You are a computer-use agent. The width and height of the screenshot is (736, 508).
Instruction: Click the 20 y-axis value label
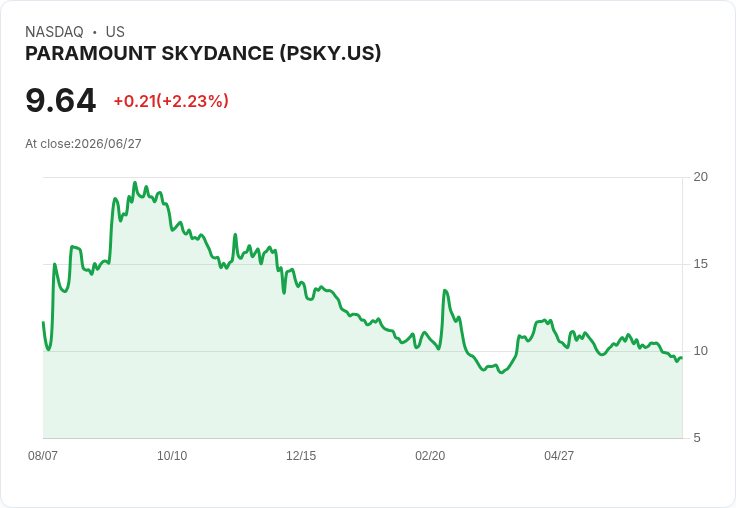click(x=700, y=177)
